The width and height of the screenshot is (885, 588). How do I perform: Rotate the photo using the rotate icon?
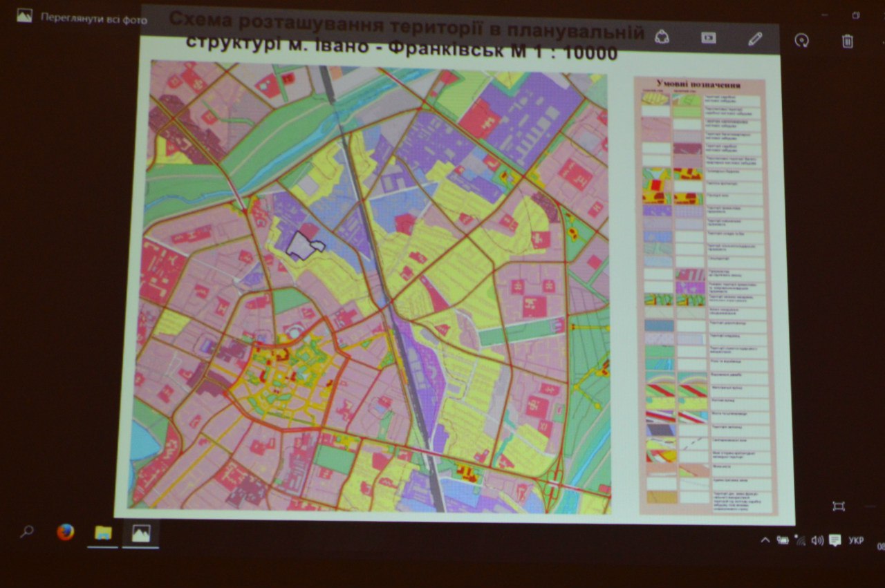tap(801, 40)
